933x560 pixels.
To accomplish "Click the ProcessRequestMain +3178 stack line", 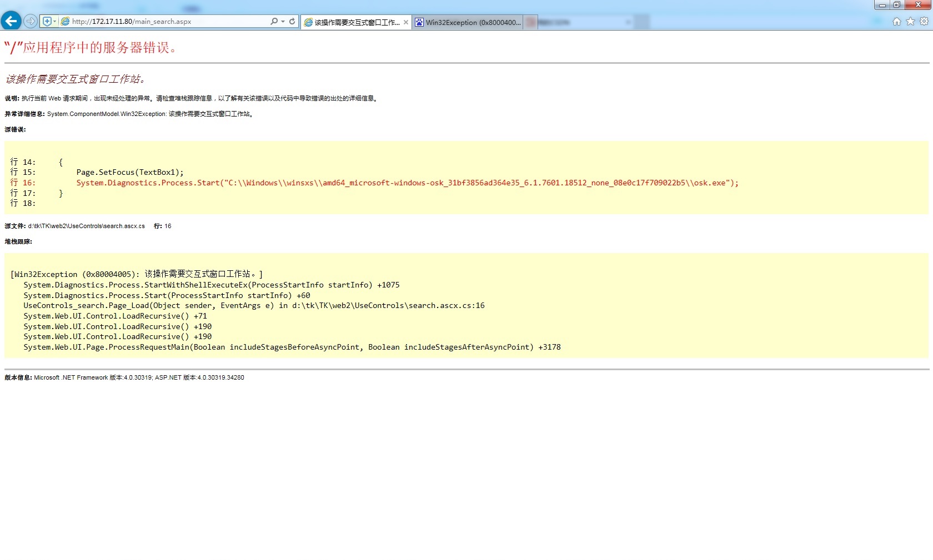I will tap(292, 347).
